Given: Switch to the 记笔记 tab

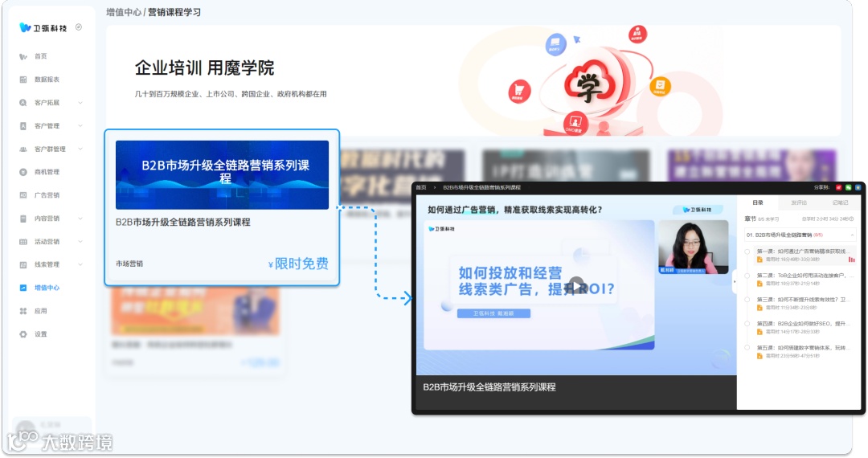Looking at the screenshot, I should [840, 203].
